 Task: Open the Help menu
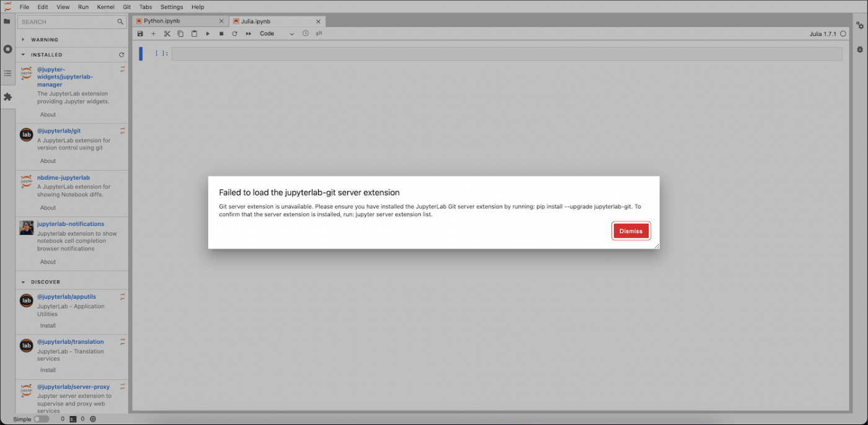click(x=198, y=7)
